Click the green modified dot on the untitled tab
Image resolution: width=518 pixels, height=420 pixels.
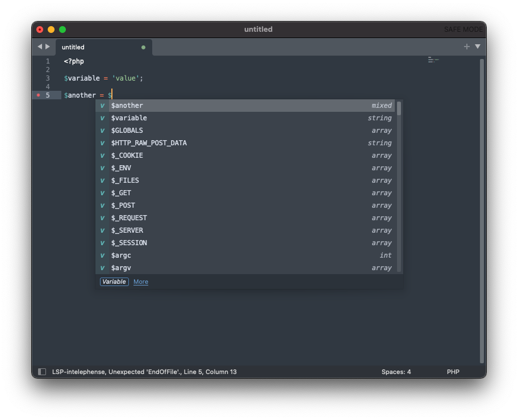coord(144,48)
